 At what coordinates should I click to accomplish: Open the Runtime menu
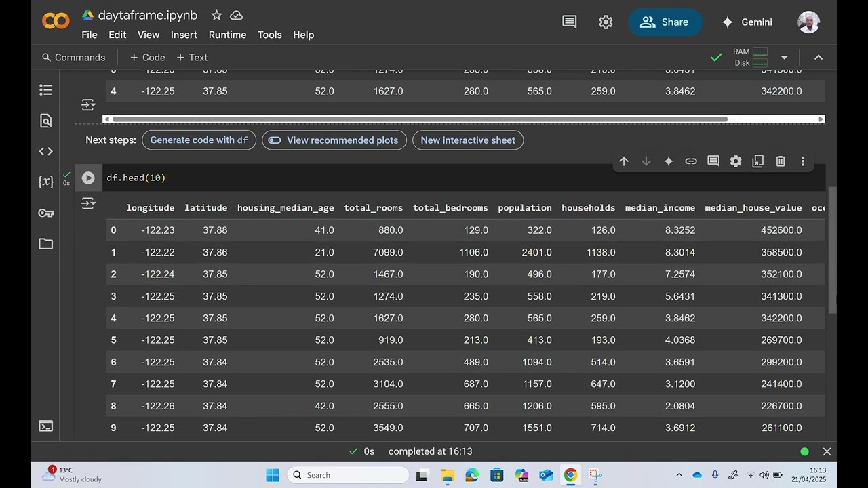point(227,35)
